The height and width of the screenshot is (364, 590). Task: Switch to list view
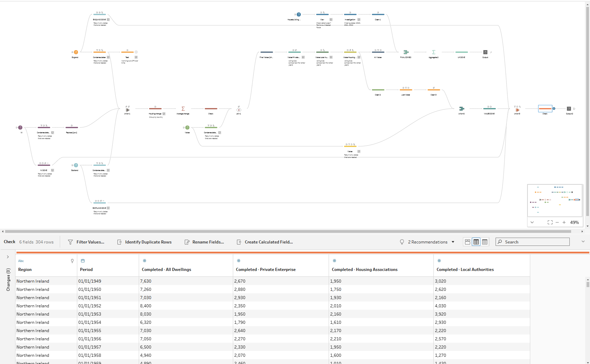[x=485, y=242]
